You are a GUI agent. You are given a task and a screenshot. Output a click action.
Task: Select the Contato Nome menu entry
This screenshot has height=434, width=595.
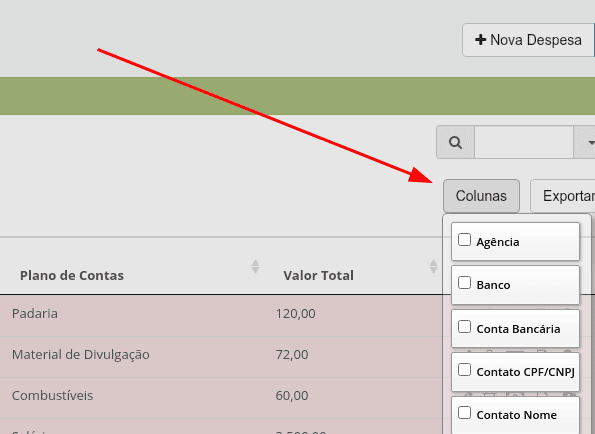pyautogui.click(x=515, y=415)
